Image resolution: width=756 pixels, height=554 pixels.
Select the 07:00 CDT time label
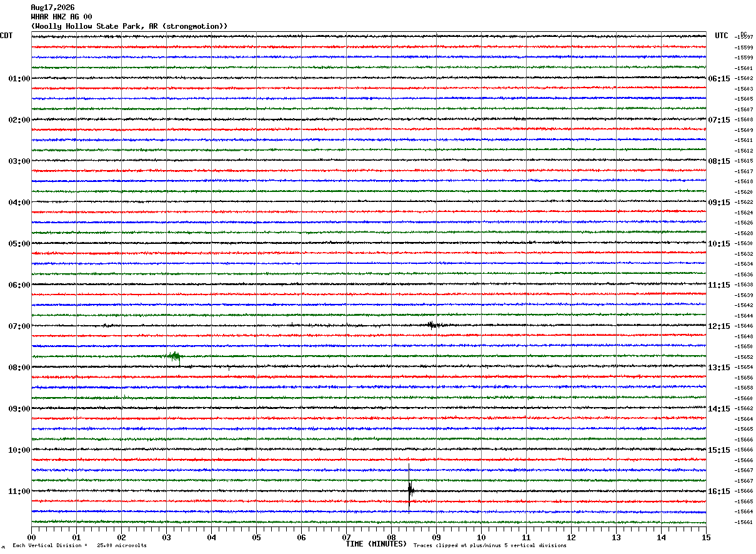coord(19,326)
